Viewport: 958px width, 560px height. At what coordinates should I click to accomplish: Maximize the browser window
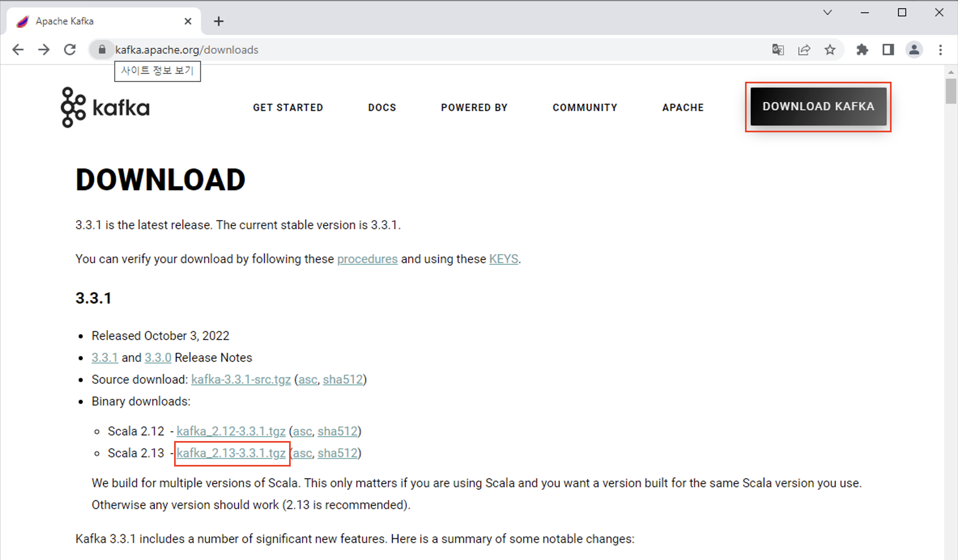coord(902,13)
